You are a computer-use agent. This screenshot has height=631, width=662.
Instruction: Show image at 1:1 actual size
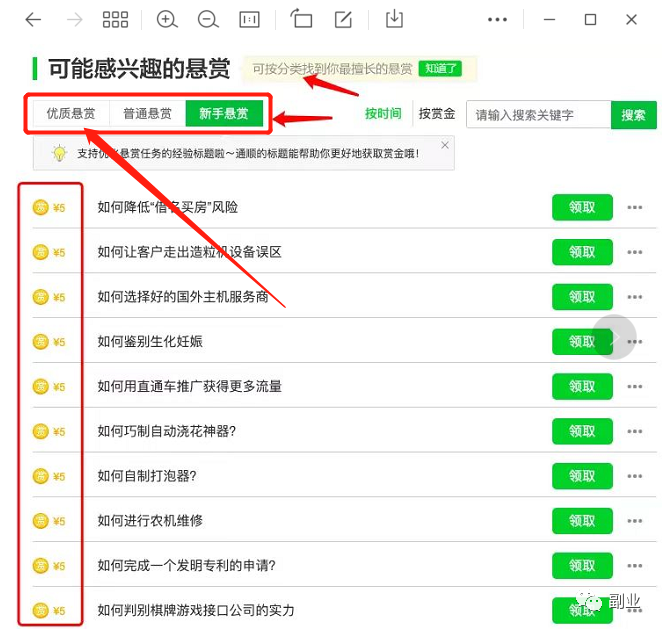pos(249,20)
